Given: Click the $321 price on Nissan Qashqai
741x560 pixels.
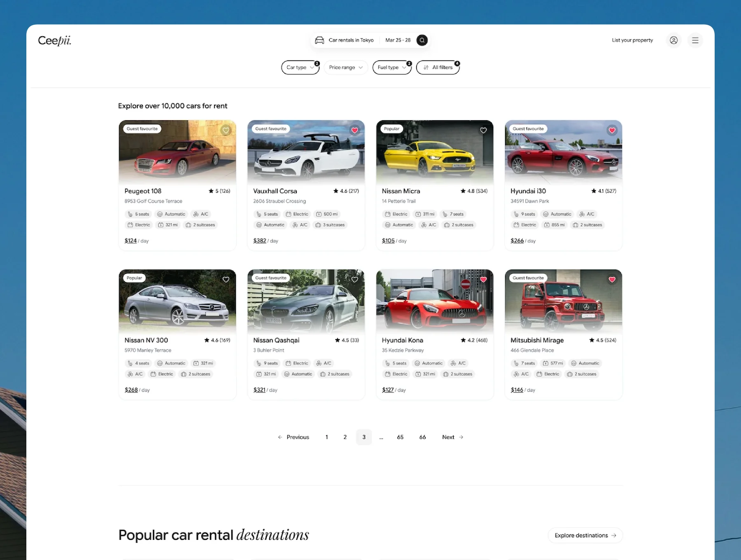Looking at the screenshot, I should click(x=259, y=390).
